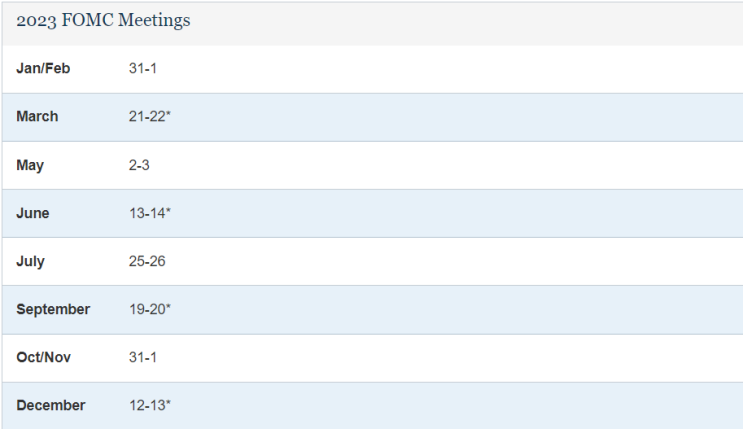The image size is (743, 429).
Task: Select the 19-20 meeting date
Action: (x=147, y=309)
